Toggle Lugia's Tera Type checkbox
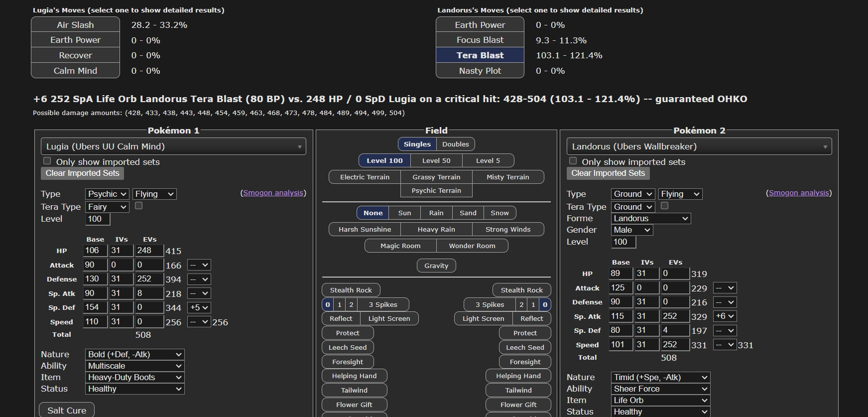868x417 pixels. point(139,206)
